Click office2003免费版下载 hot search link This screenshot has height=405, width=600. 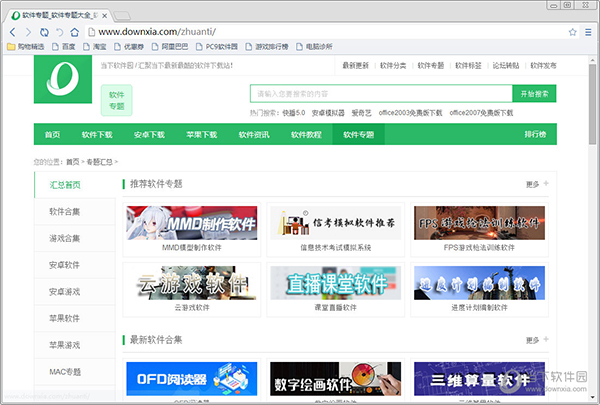tap(411, 113)
